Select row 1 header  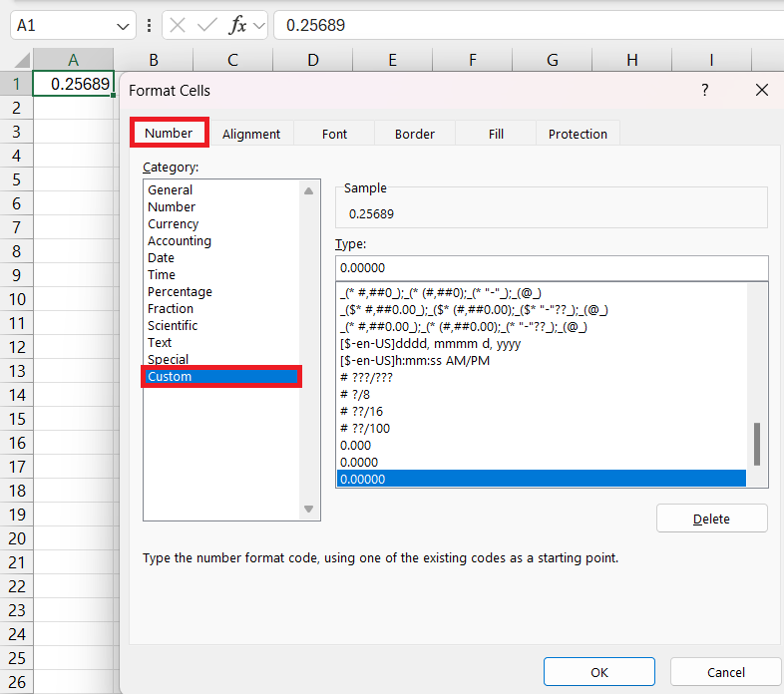(x=16, y=84)
